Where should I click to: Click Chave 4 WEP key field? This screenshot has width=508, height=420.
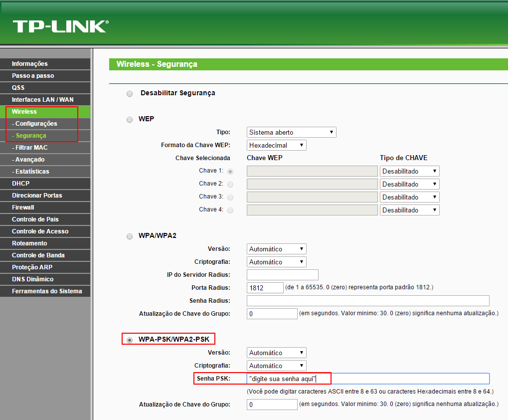pos(312,210)
